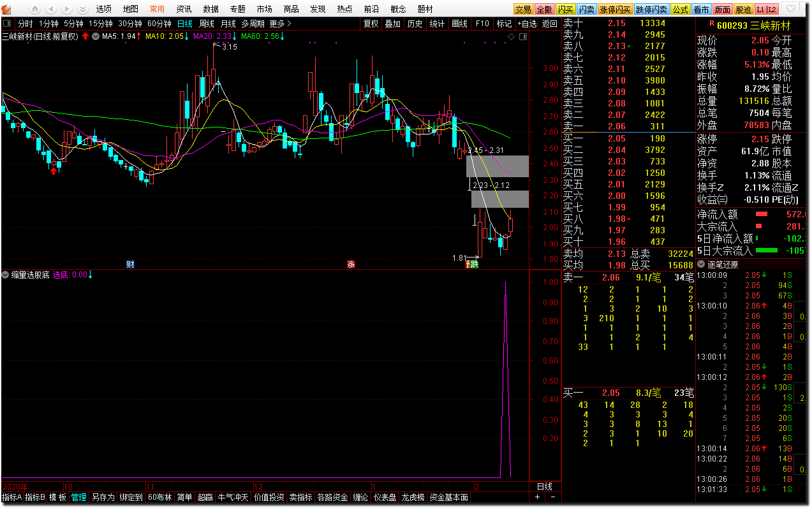Viewport: 812px width, 508px height.
Task: Click the 复权 toolbar item
Action: click(x=371, y=24)
